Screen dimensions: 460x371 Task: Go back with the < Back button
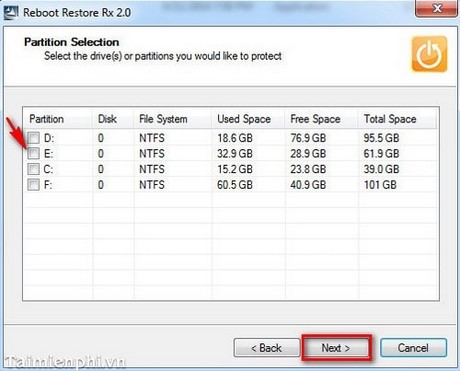[x=267, y=348]
